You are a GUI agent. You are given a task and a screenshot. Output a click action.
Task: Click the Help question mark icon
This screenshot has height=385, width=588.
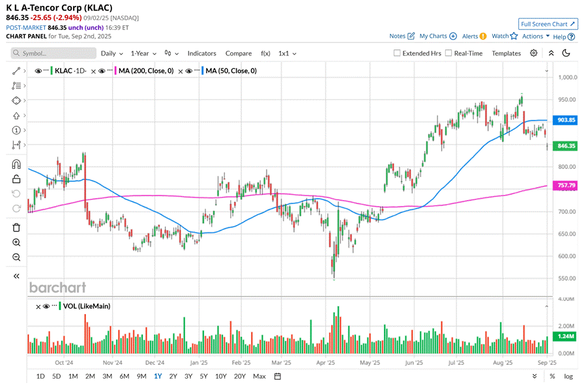click(571, 36)
